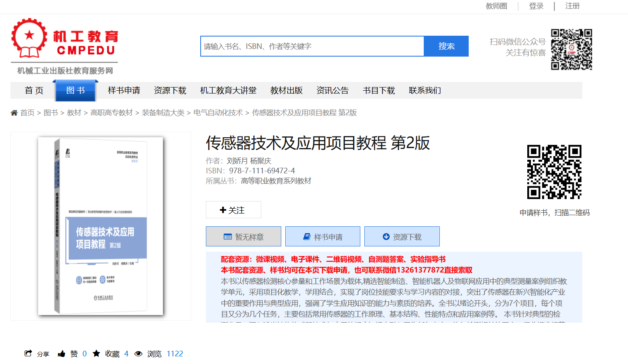The image size is (628, 364).
Task: Click the view count 1122
Action: click(175, 354)
